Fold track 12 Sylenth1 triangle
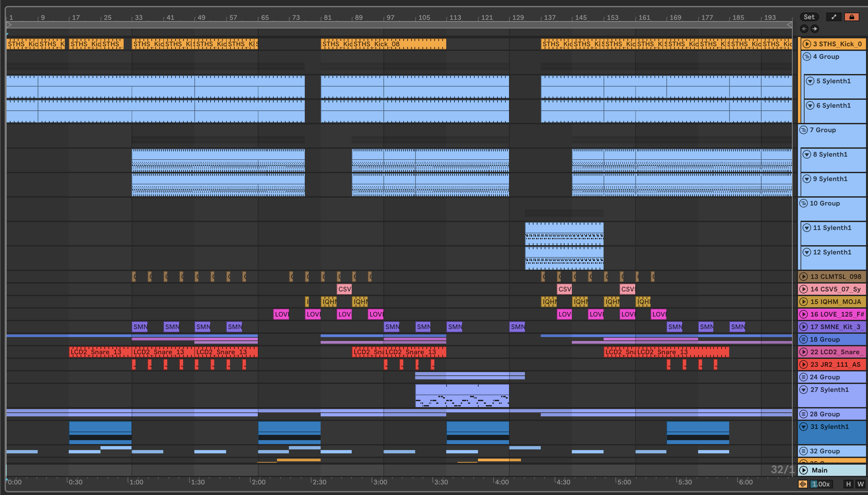The image size is (868, 495). click(x=807, y=252)
